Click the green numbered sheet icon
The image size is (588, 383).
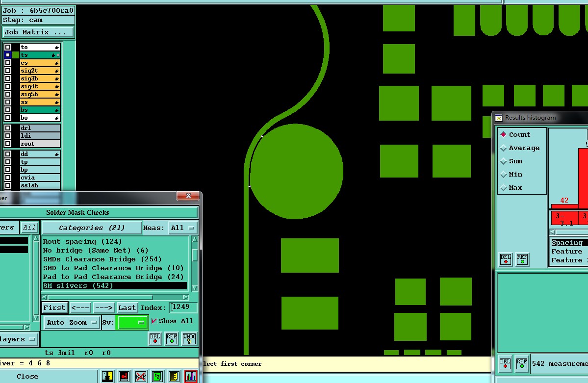(x=157, y=376)
